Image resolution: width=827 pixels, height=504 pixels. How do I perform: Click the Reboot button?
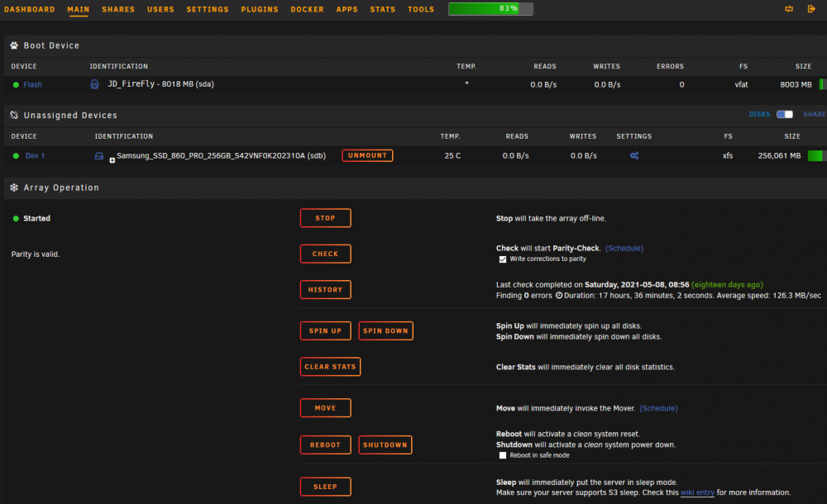[325, 445]
